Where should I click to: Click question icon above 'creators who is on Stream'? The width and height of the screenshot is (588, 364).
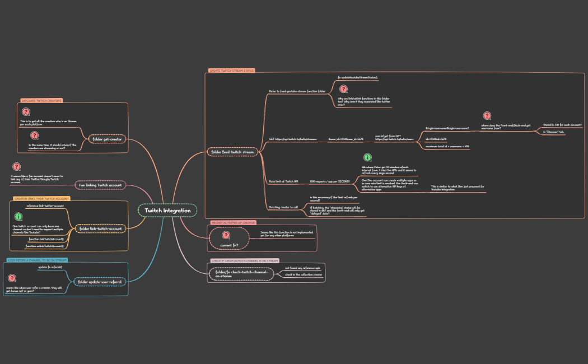[x=26, y=112]
